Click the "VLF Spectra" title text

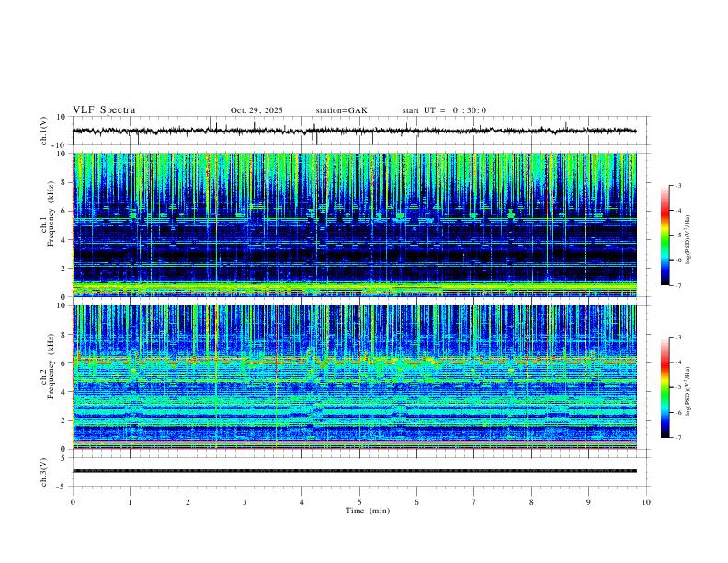[x=104, y=110]
